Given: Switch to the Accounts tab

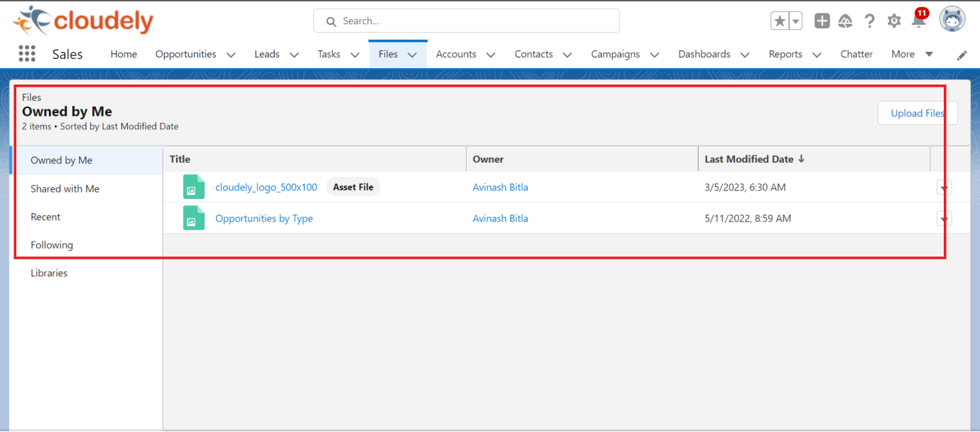Looking at the screenshot, I should pyautogui.click(x=456, y=54).
